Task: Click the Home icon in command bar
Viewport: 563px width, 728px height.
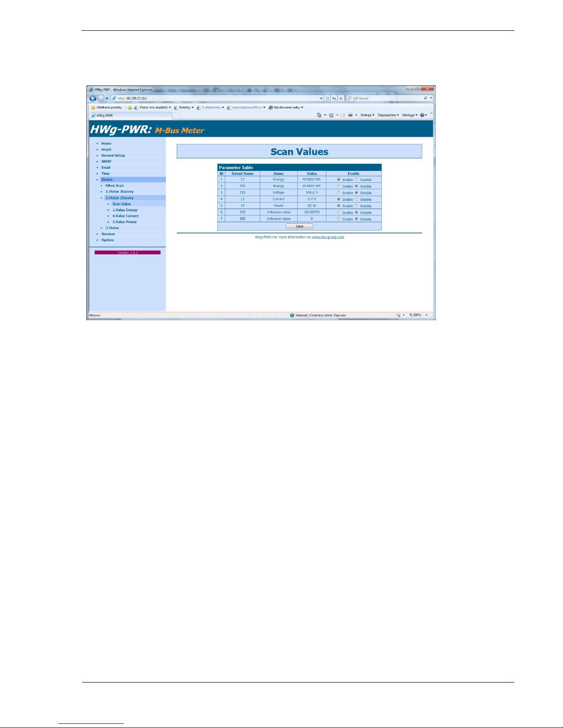Action: click(319, 115)
